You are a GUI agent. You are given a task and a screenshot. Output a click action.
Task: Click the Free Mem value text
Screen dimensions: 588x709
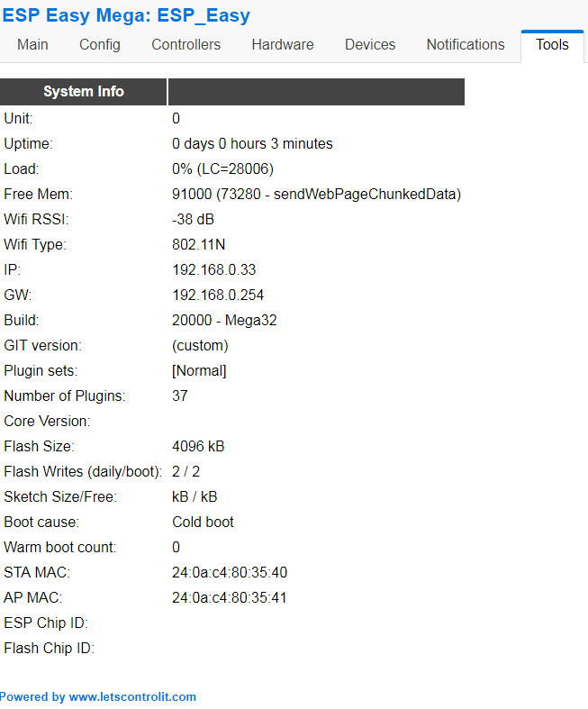(x=316, y=195)
